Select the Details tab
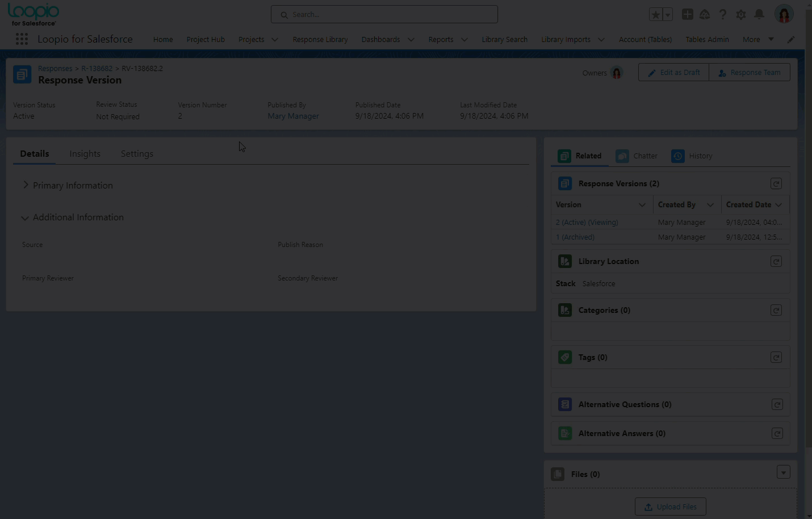 pyautogui.click(x=35, y=154)
